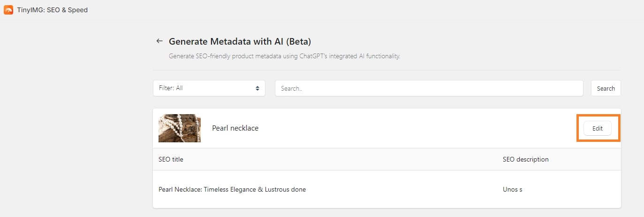This screenshot has width=644, height=217.
Task: Click the Filter dropdown up-down arrows
Action: (258, 88)
